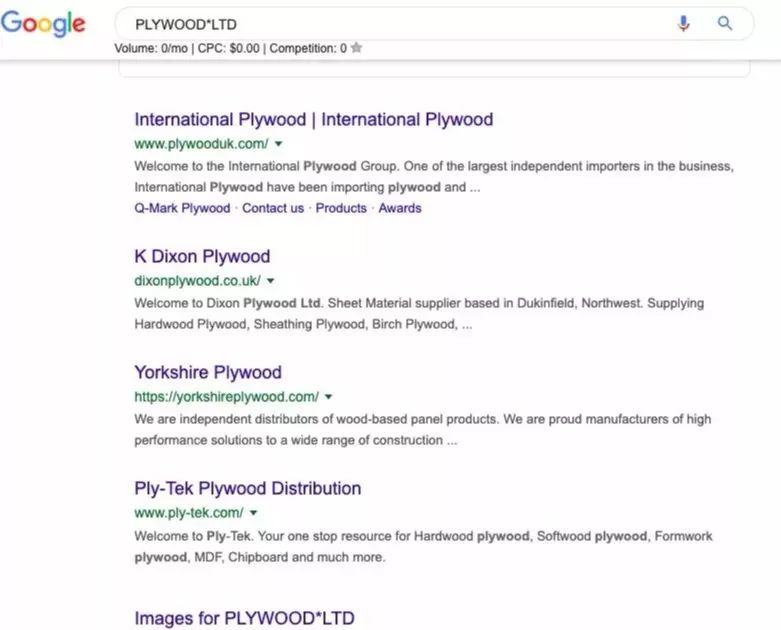Go to Q-Mark Plywood sitelink
781x630 pixels.
182,208
